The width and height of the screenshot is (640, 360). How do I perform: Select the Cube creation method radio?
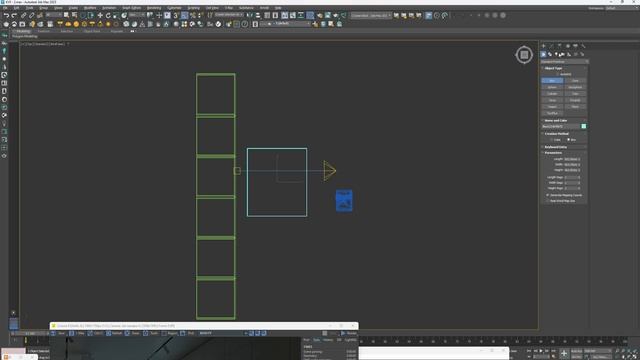(551, 140)
